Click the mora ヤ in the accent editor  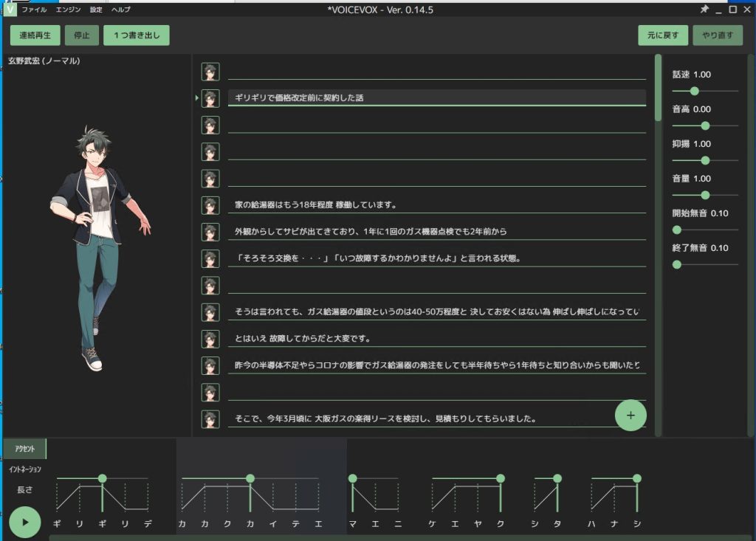(x=478, y=523)
